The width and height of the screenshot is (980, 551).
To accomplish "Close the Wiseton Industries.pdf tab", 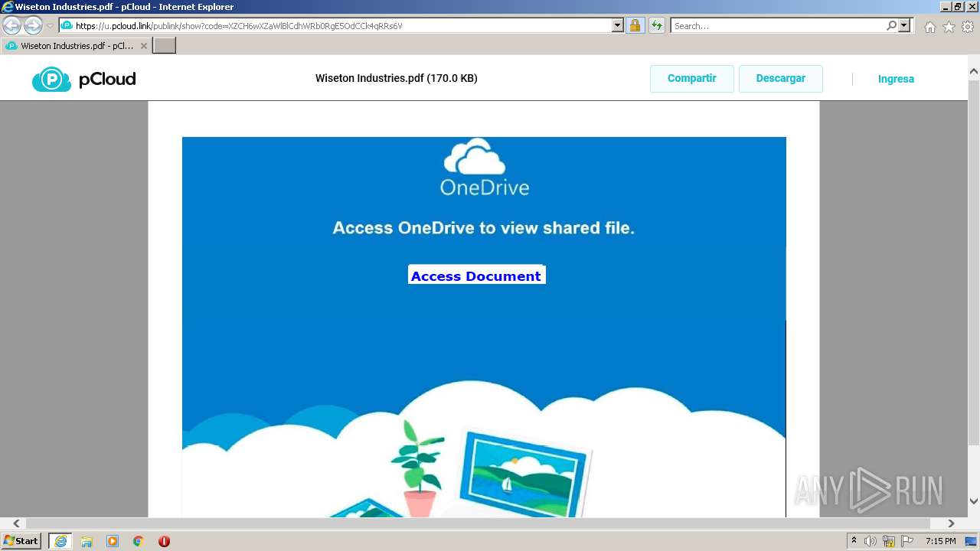I will pos(143,46).
